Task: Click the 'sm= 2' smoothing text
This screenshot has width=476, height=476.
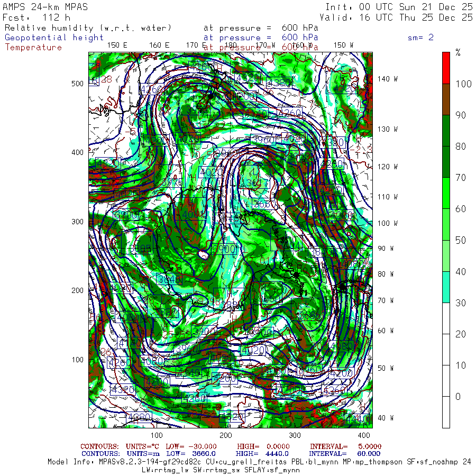Action: point(420,38)
